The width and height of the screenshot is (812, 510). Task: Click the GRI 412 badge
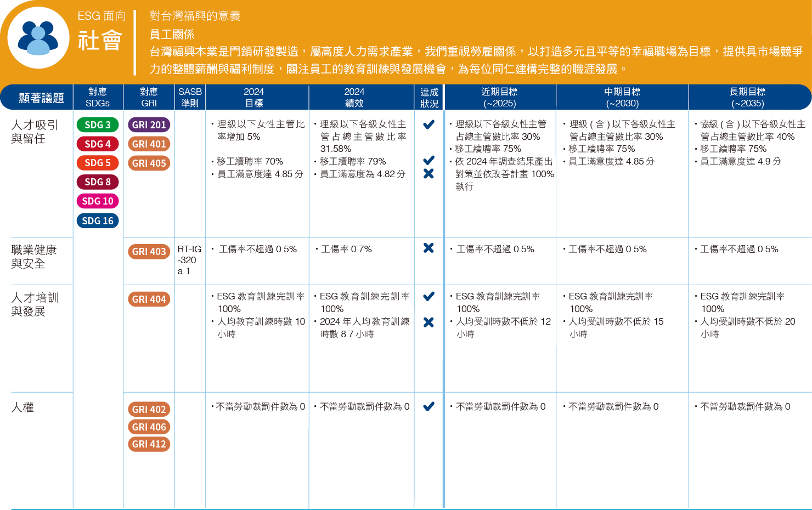tap(149, 444)
